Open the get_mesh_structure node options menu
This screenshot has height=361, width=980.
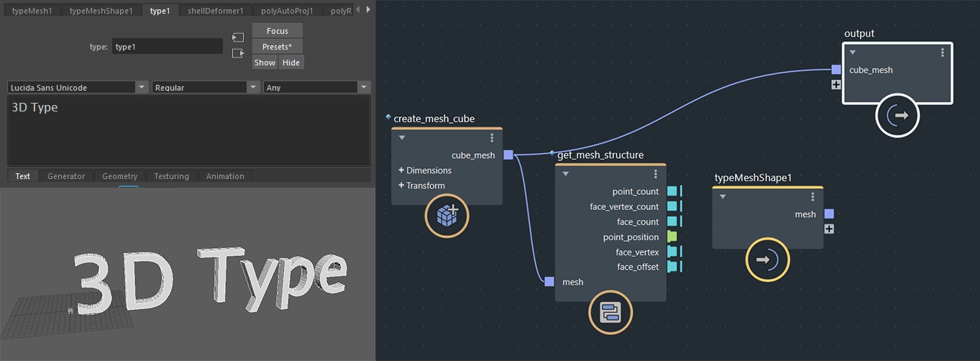656,174
